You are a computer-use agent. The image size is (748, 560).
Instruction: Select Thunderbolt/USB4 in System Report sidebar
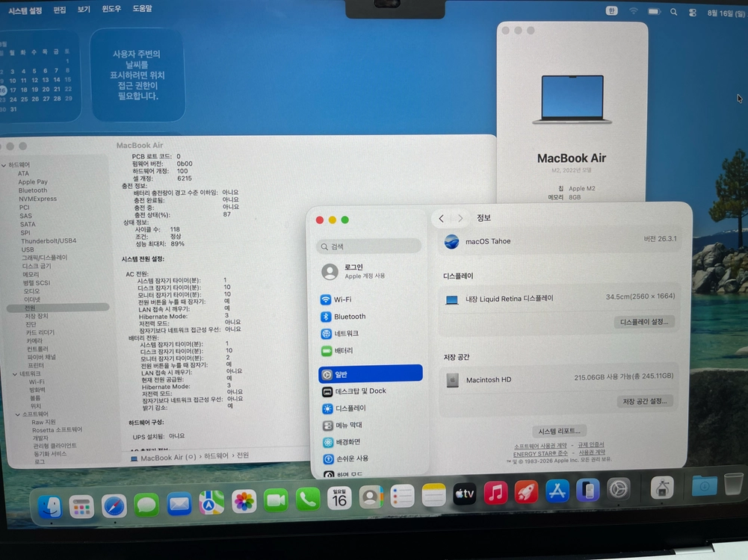pos(48,241)
